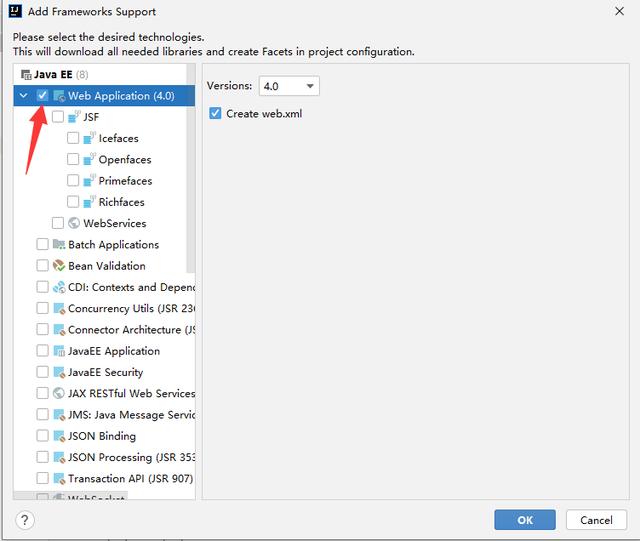The image size is (640, 541).
Task: Toggle the Create web.xml checkbox
Action: pos(215,113)
